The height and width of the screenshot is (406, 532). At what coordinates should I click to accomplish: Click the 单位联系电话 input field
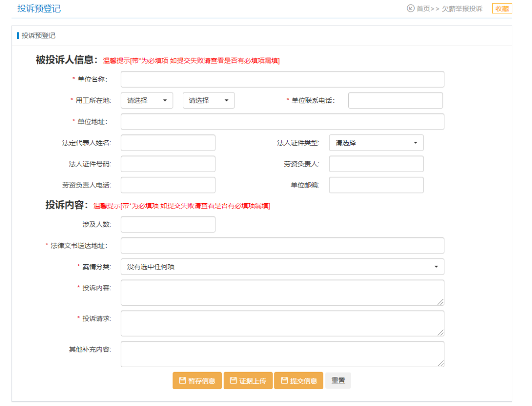pyautogui.click(x=395, y=100)
